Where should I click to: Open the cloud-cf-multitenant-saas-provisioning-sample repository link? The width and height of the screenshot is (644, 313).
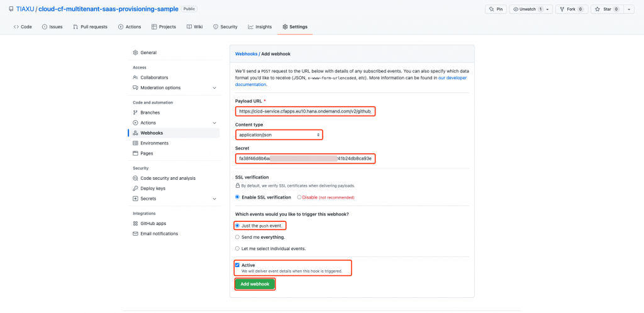(108, 9)
